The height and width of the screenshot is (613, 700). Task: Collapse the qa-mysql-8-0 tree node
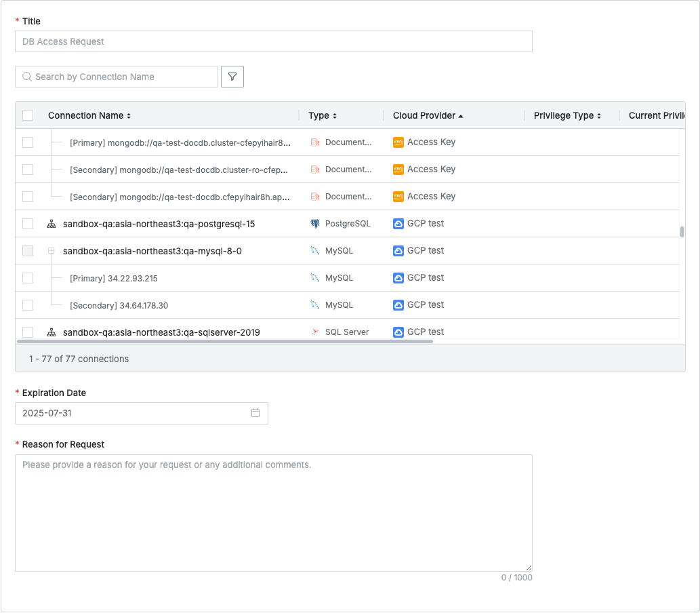[51, 251]
